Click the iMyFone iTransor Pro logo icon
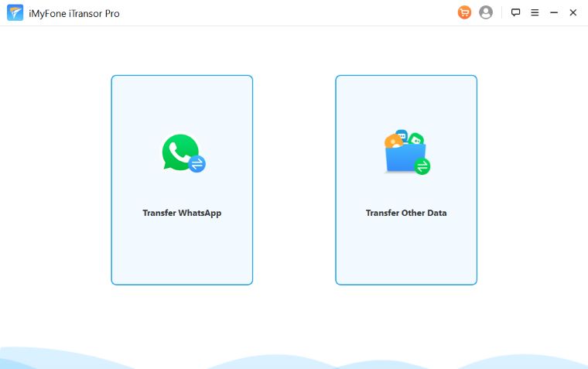This screenshot has height=369, width=588. click(x=15, y=13)
